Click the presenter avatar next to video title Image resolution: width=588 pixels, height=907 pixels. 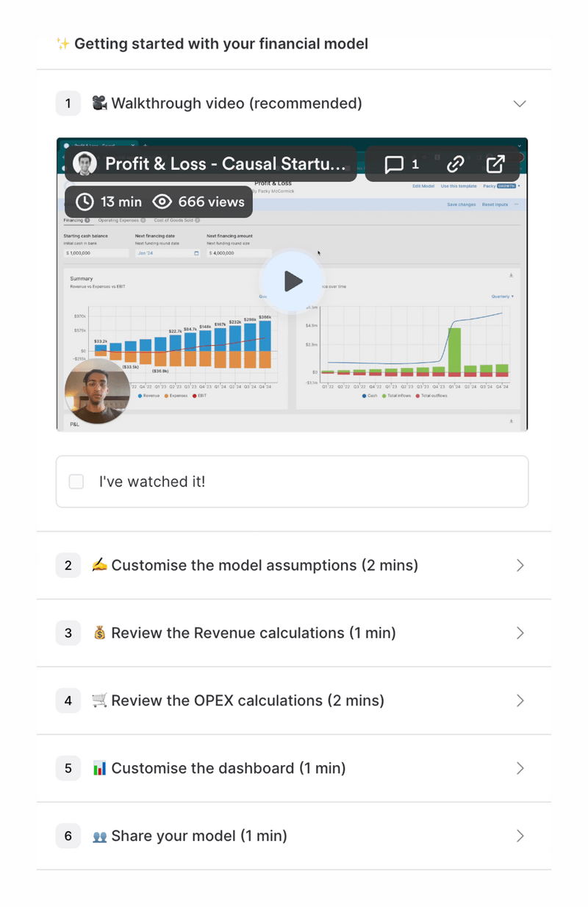(85, 164)
